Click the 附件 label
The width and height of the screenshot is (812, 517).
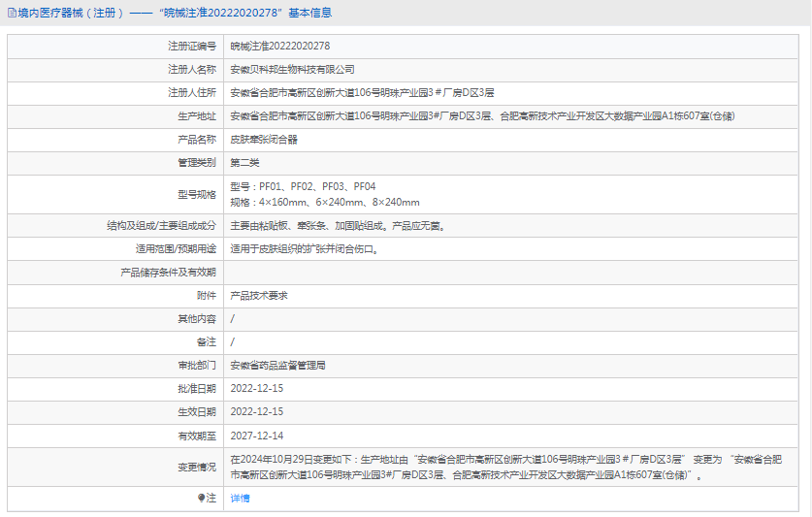206,296
